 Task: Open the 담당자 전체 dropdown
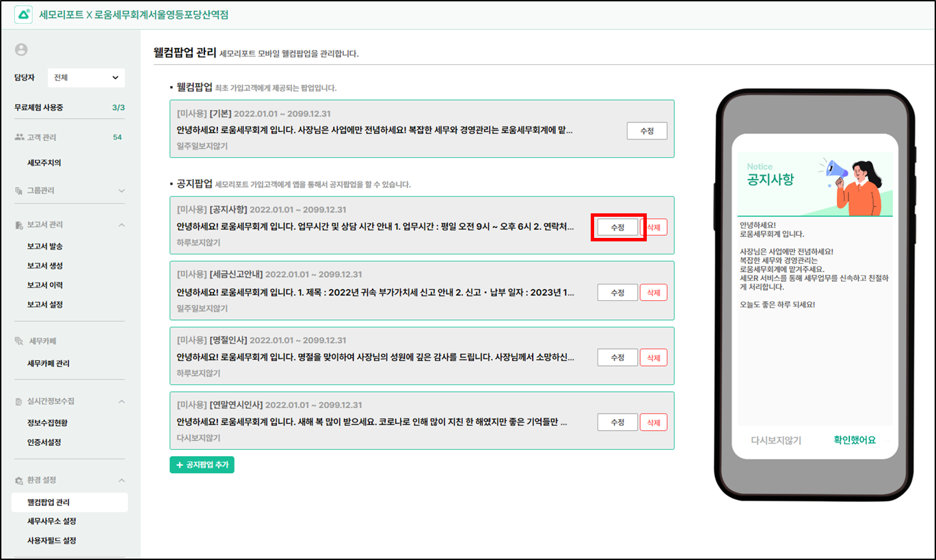click(x=86, y=78)
